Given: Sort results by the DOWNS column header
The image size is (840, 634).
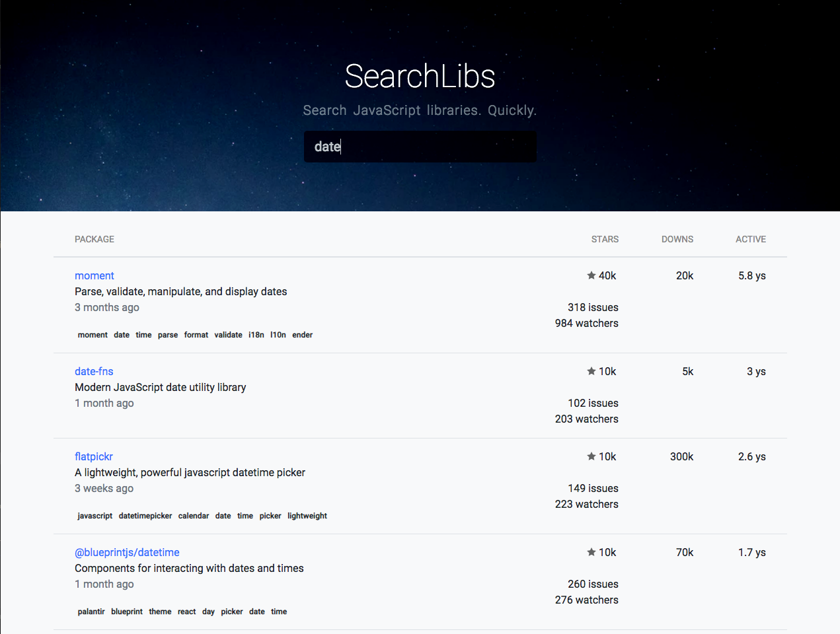Looking at the screenshot, I should click(677, 239).
